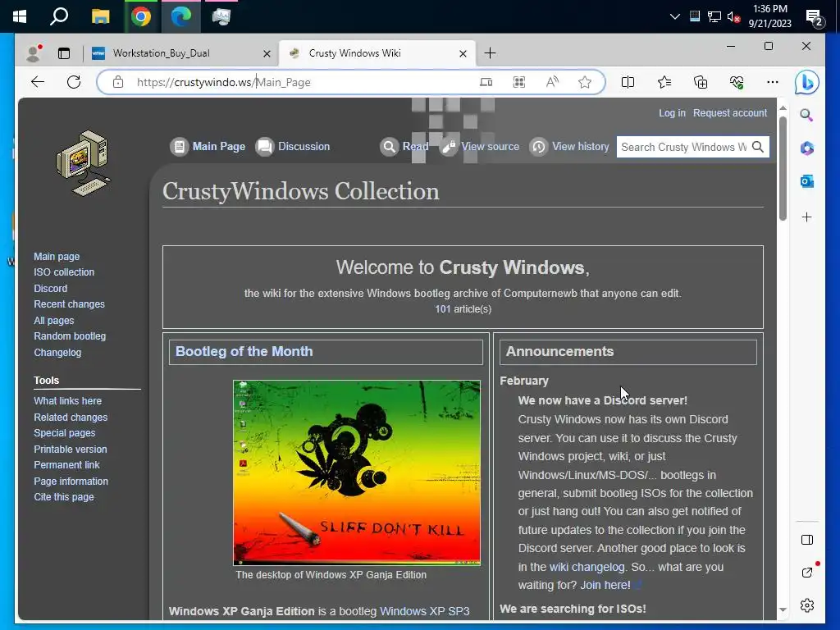Click the Log in link
840x630 pixels.
pyautogui.click(x=672, y=113)
